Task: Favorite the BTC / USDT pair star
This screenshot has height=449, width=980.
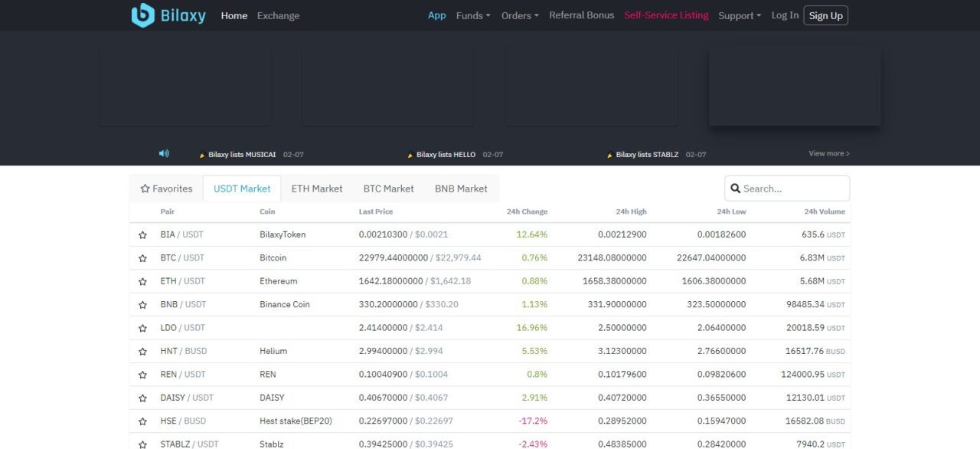Action: (142, 258)
